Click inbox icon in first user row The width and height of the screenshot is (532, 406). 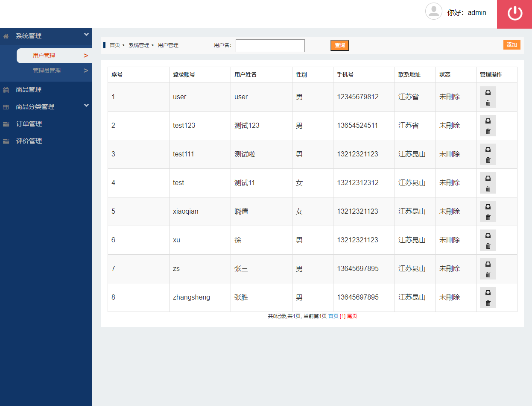pyautogui.click(x=488, y=92)
